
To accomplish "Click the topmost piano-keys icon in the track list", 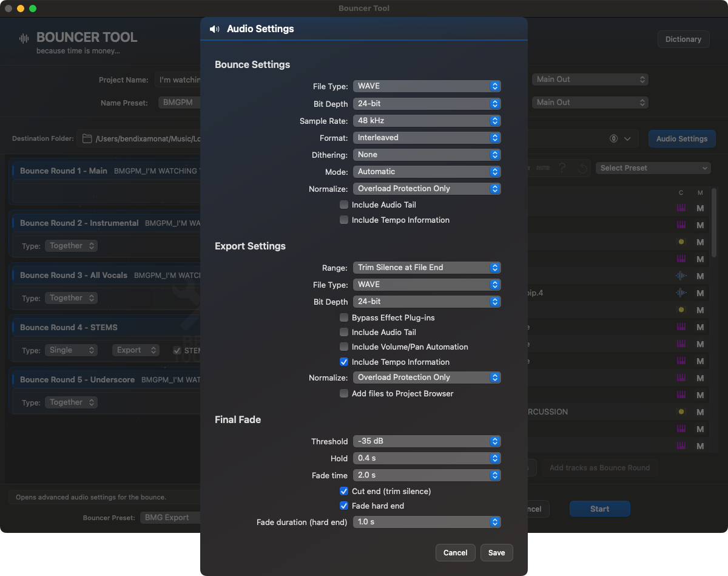I will (x=681, y=208).
